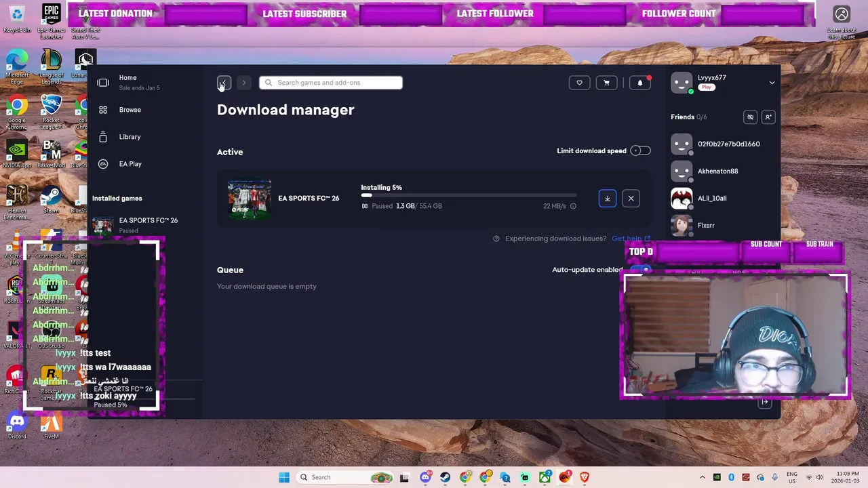Toggle the hide offline friends eye icon
868x488 pixels.
[x=750, y=117]
